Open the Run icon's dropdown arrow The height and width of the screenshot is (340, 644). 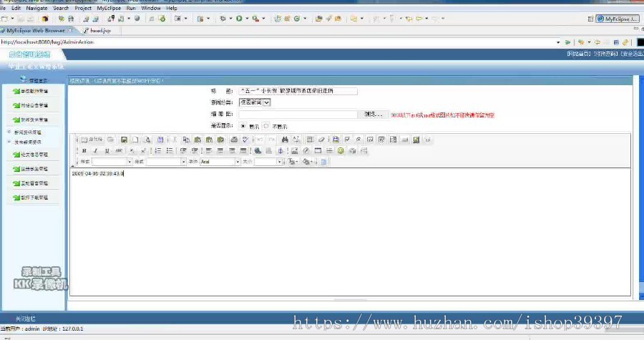pyautogui.click(x=247, y=19)
